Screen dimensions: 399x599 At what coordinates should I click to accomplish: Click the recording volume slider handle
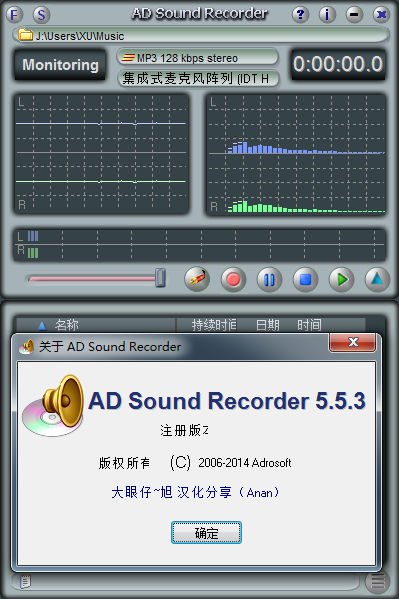160,277
